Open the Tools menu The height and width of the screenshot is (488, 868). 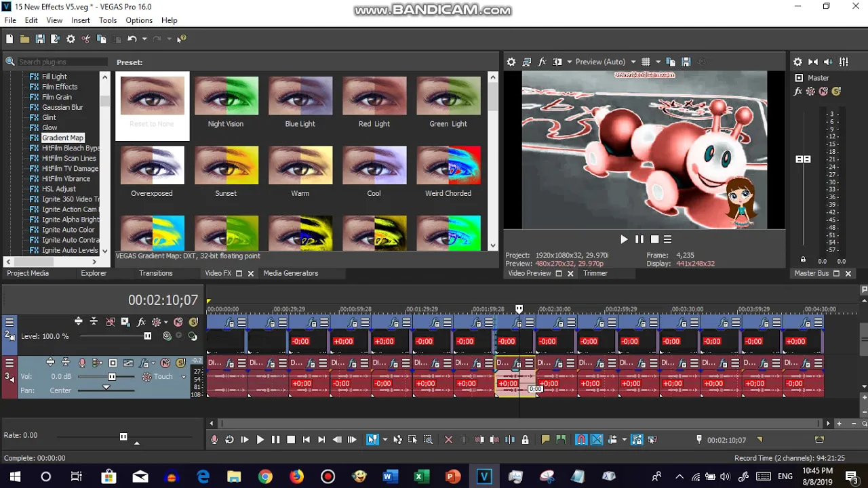108,20
